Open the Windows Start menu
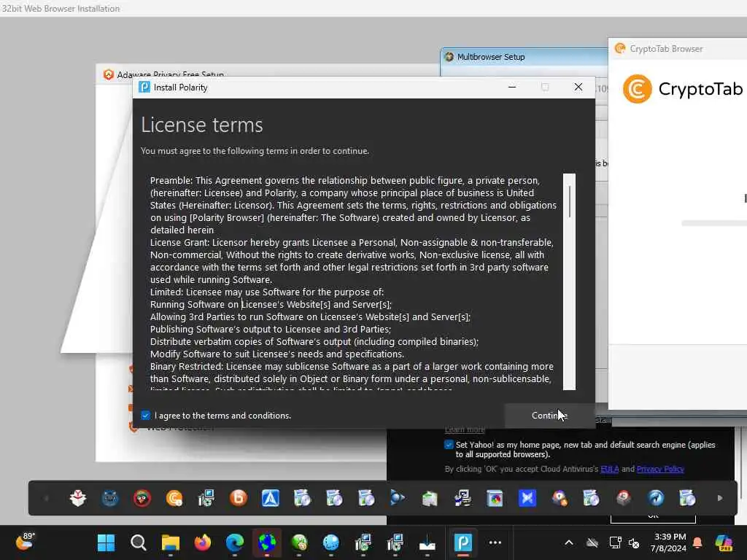 click(x=106, y=542)
